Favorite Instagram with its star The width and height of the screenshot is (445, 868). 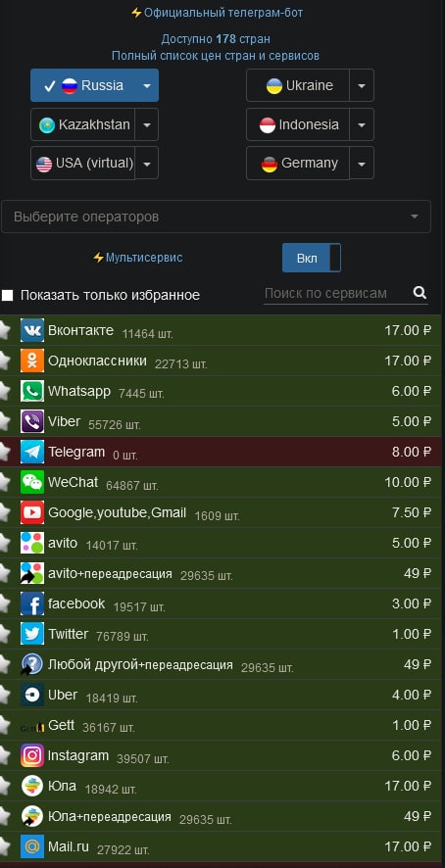pos(5,755)
